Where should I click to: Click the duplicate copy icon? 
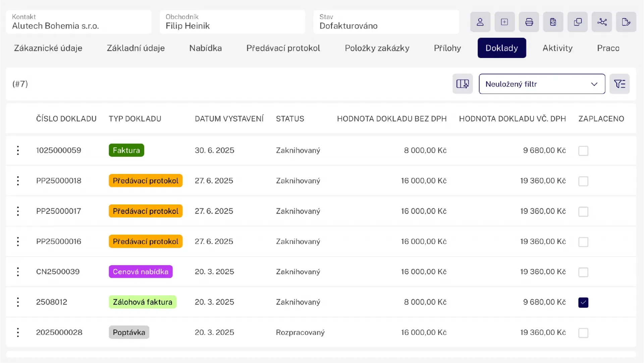pyautogui.click(x=577, y=22)
